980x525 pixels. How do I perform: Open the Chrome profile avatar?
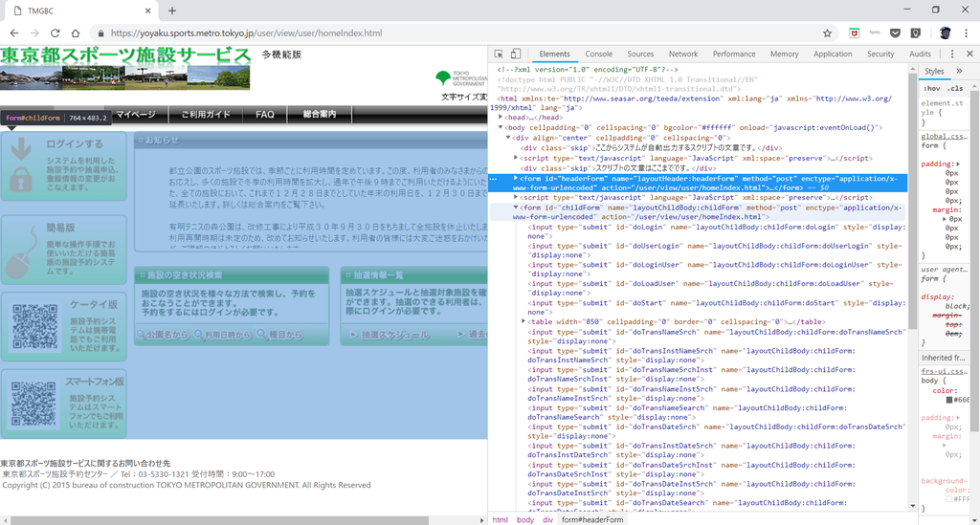pyautogui.click(x=945, y=33)
